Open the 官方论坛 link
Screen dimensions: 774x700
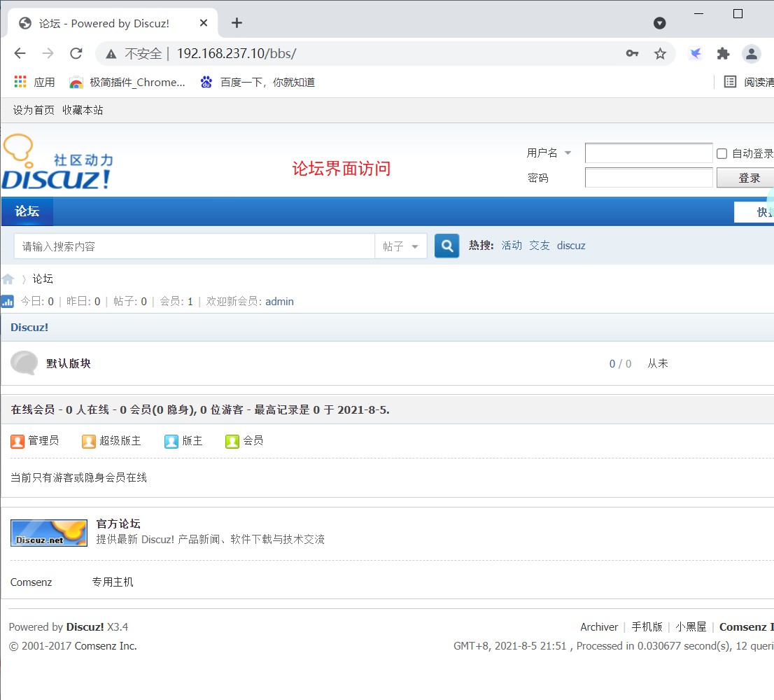(x=118, y=524)
